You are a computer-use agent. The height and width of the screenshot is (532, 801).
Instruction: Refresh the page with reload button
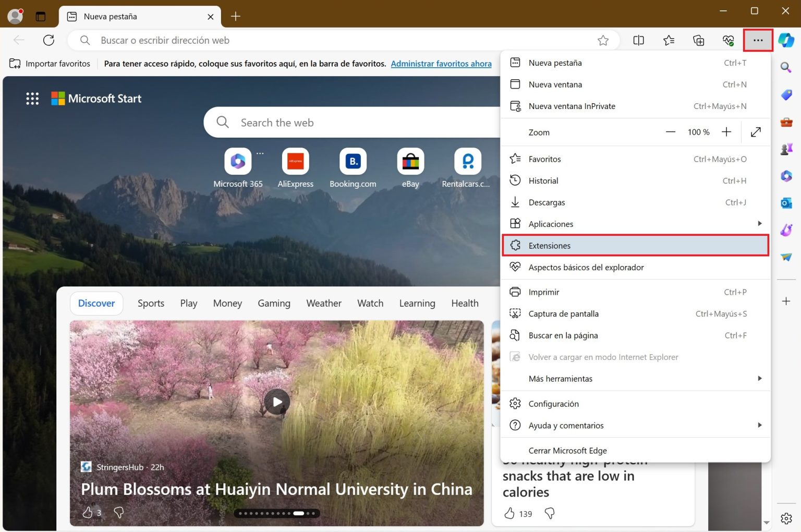(x=48, y=40)
